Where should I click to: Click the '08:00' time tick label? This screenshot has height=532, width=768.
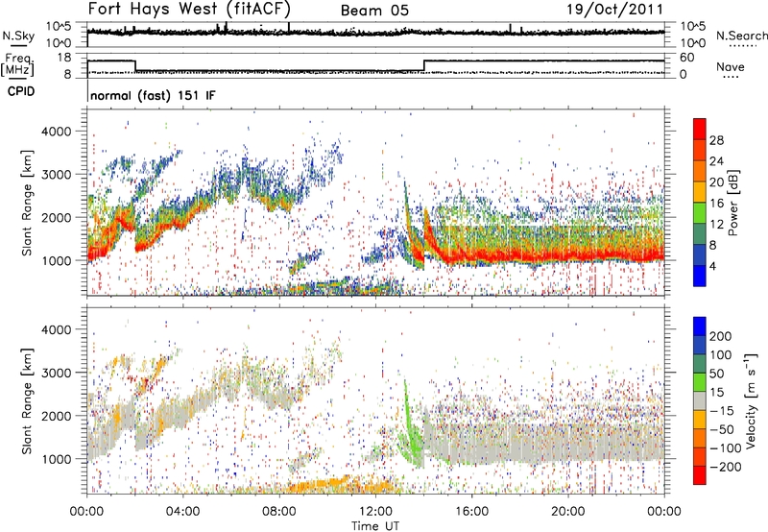tap(279, 512)
